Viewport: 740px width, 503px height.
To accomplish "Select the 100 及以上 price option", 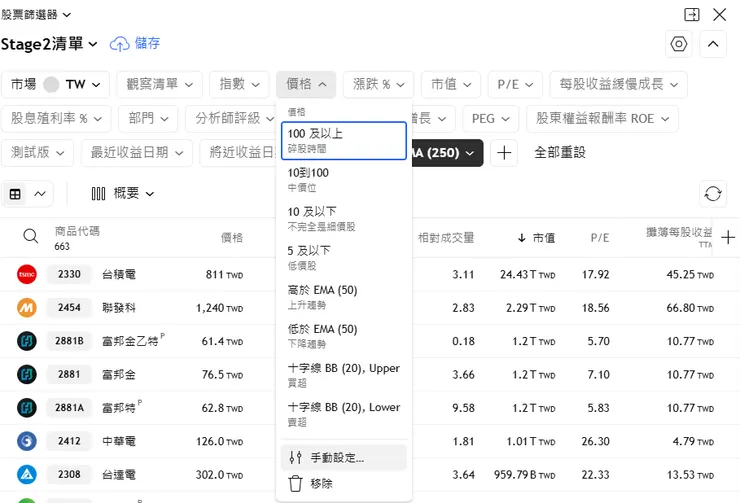I will click(344, 141).
